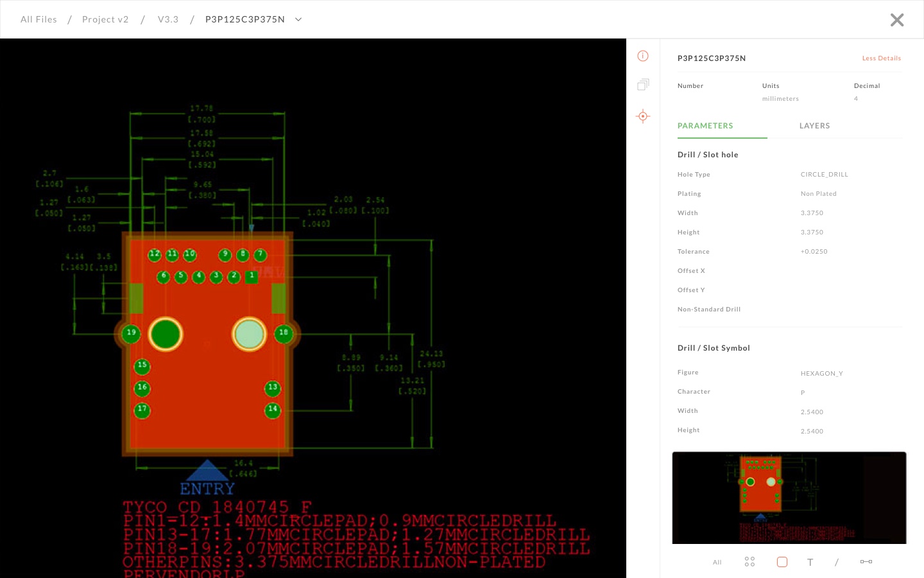Screen dimensions: 924x578
Task: Open the P3P125C3P375N breadcrumb selector
Action: click(245, 19)
